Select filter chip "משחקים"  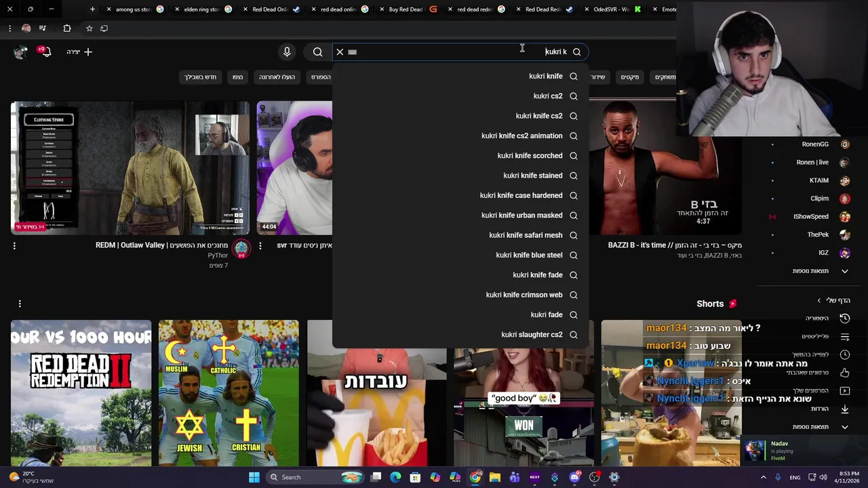[665, 77]
